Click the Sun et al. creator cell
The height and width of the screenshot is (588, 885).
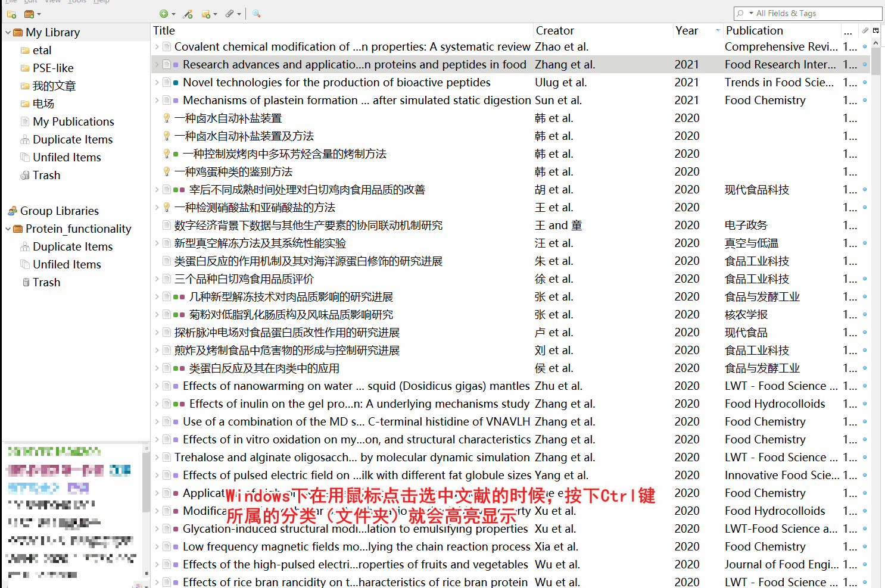pos(558,100)
